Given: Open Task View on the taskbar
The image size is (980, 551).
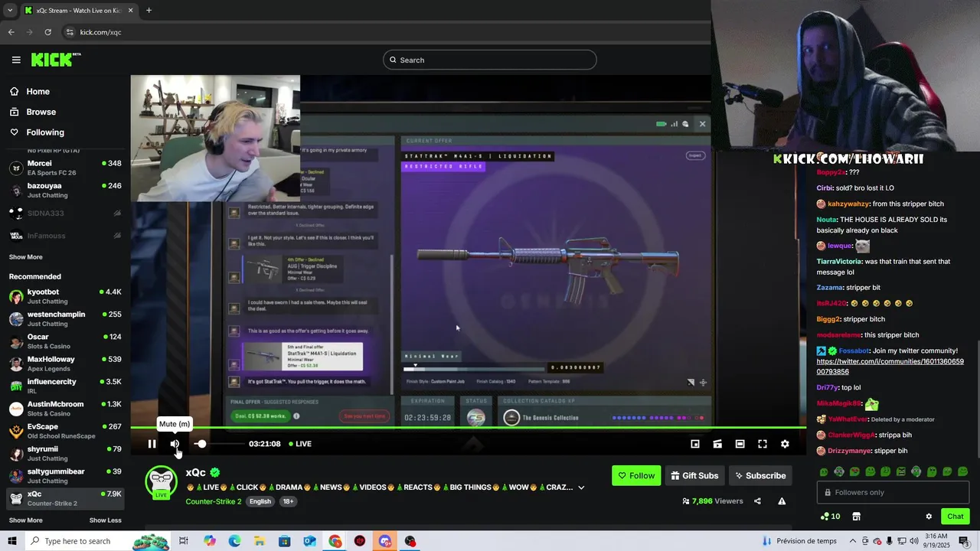Looking at the screenshot, I should [184, 541].
